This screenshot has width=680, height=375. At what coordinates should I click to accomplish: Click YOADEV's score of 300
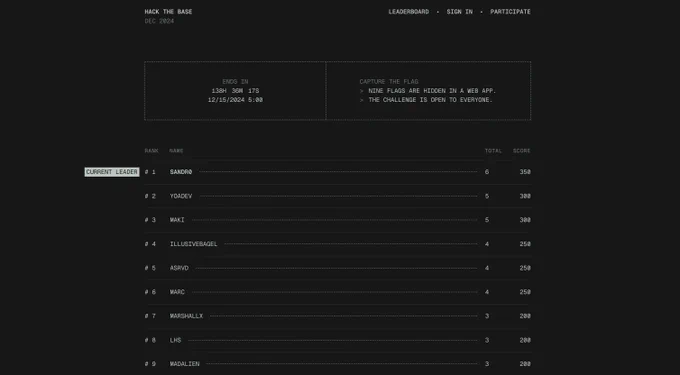525,196
